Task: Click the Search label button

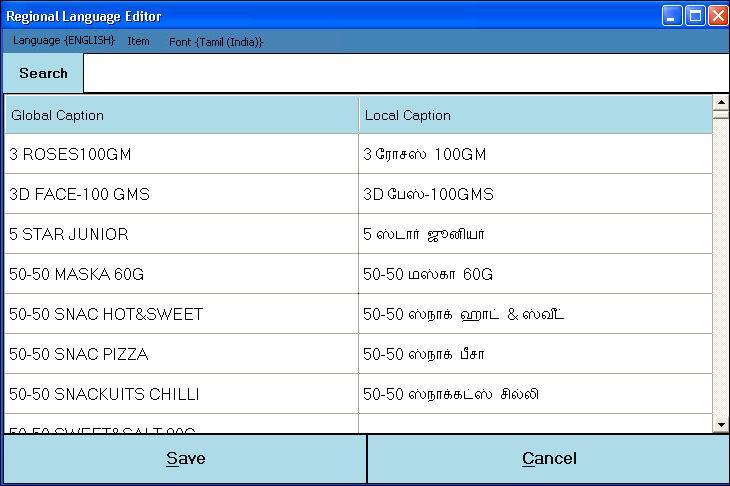Action: pos(43,73)
